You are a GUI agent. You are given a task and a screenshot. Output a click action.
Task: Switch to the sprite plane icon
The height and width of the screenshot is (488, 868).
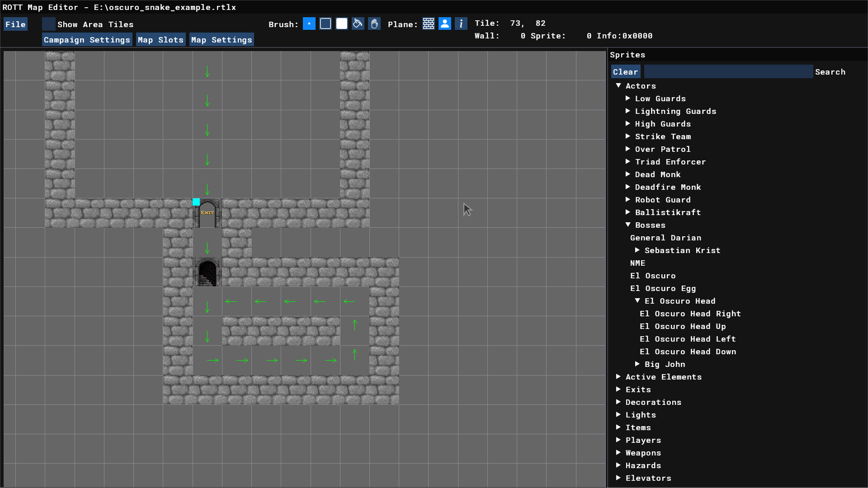click(445, 24)
